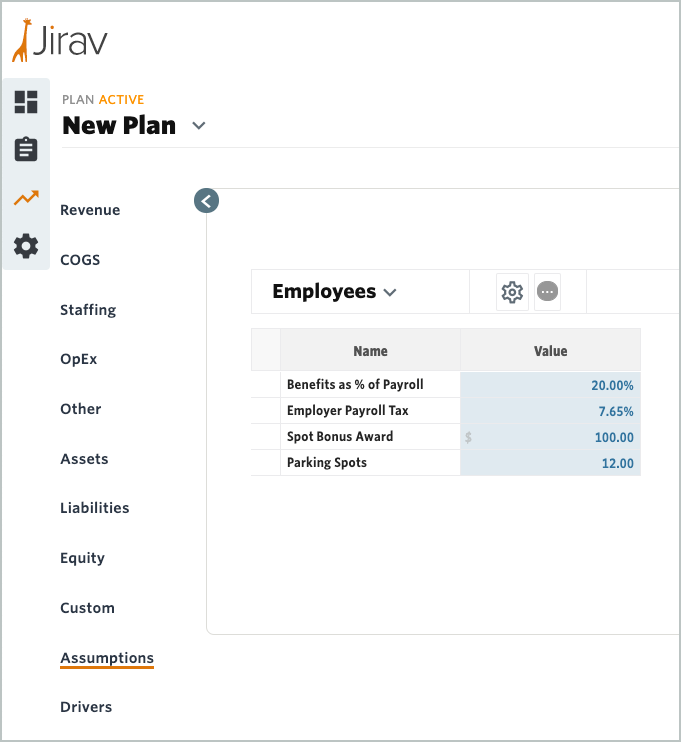Edit the Benefits as % of Payroll value
The width and height of the screenshot is (681, 742).
coord(550,385)
